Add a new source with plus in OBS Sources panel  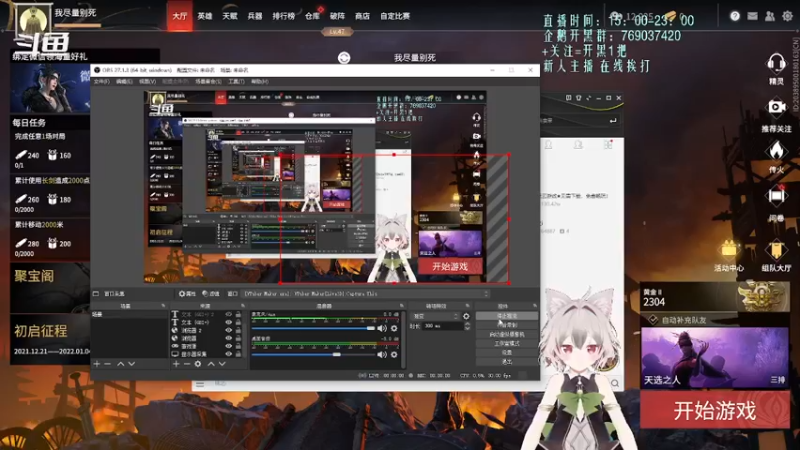(x=176, y=364)
